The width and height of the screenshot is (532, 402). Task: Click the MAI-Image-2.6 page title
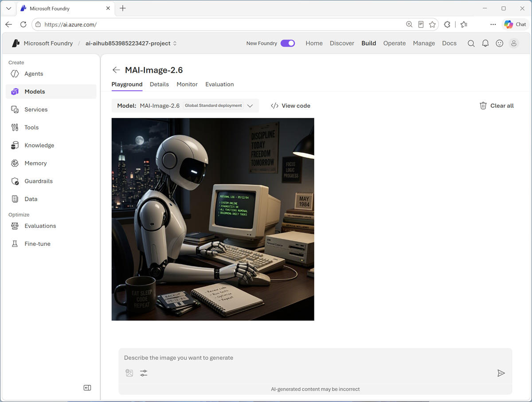[x=154, y=70]
